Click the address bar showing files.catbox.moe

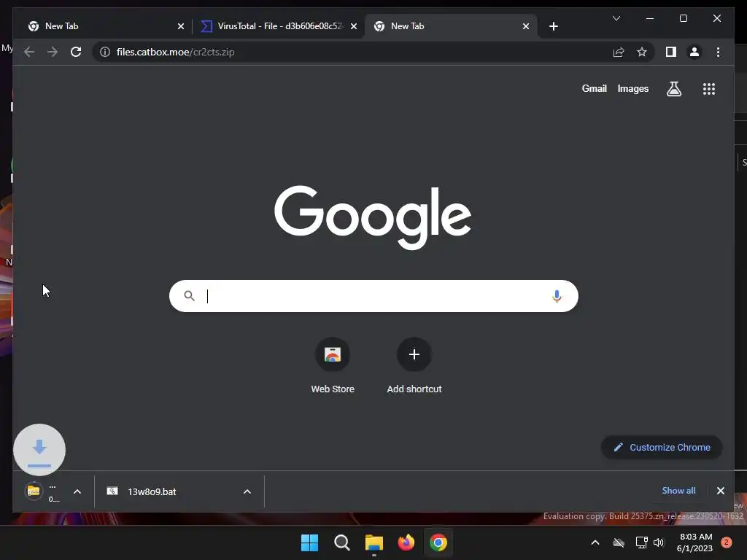tap(352, 52)
